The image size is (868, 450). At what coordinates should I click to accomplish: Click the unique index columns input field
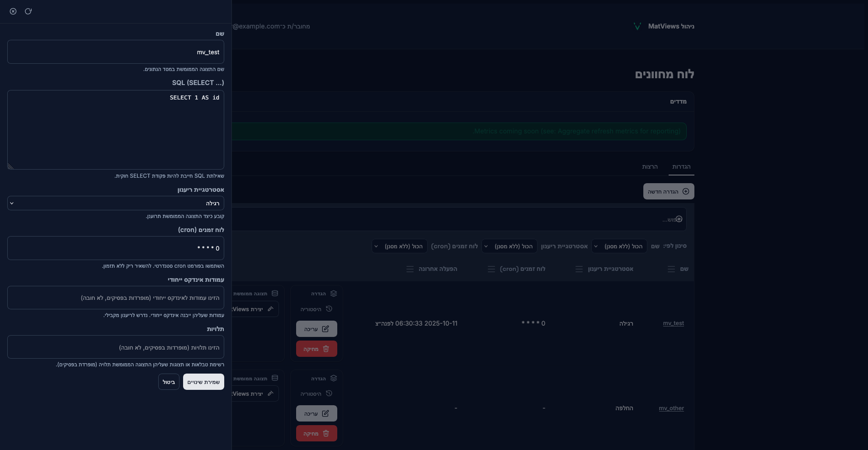[x=116, y=298]
